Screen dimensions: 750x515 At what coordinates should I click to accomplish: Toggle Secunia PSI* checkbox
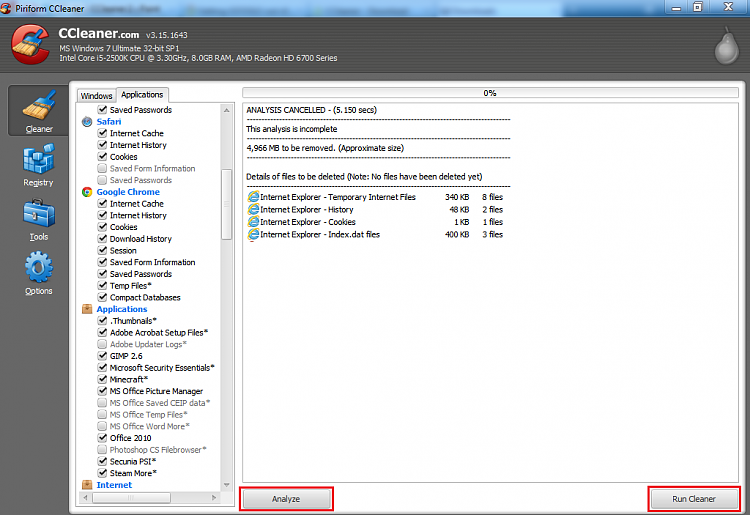point(102,461)
